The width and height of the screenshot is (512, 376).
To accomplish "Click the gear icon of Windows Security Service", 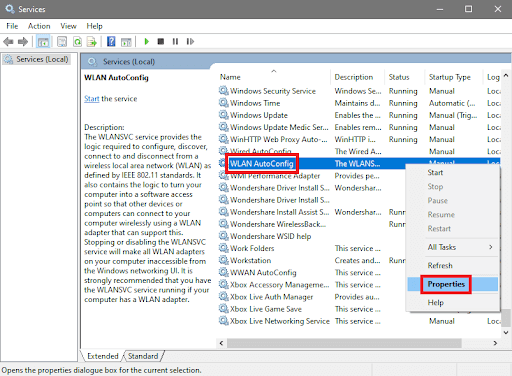I will pyautogui.click(x=223, y=91).
